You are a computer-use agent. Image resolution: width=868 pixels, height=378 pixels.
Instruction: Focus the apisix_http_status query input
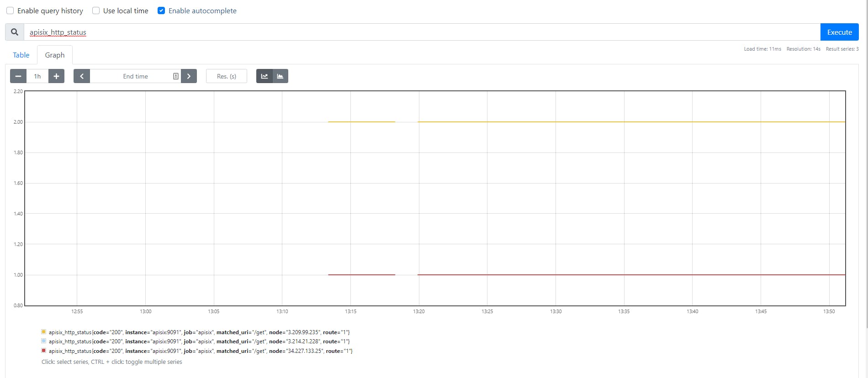click(x=422, y=32)
